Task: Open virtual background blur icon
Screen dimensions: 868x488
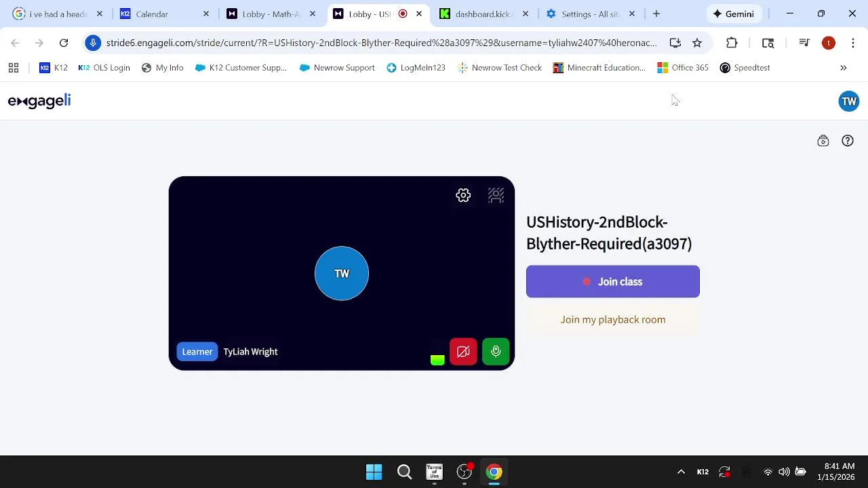Action: pyautogui.click(x=496, y=196)
